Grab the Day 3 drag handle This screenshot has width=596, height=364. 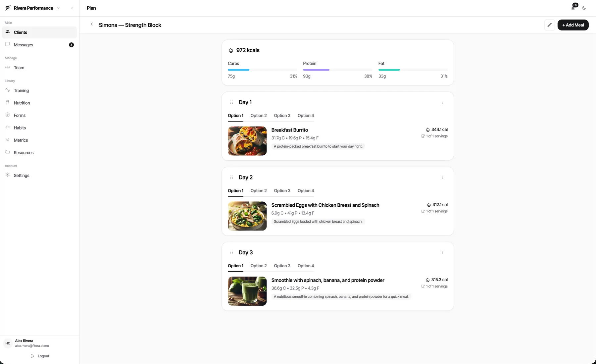(231, 252)
